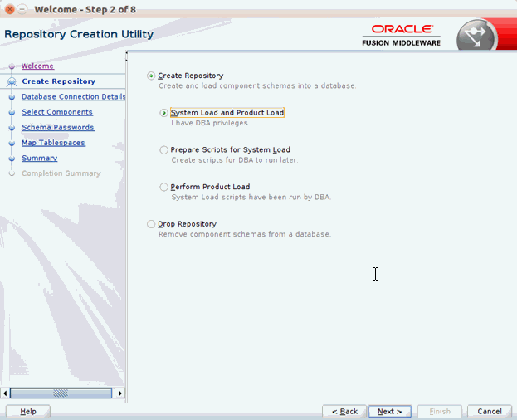Proceed with the Next button
The image size is (517, 420).
click(x=390, y=412)
